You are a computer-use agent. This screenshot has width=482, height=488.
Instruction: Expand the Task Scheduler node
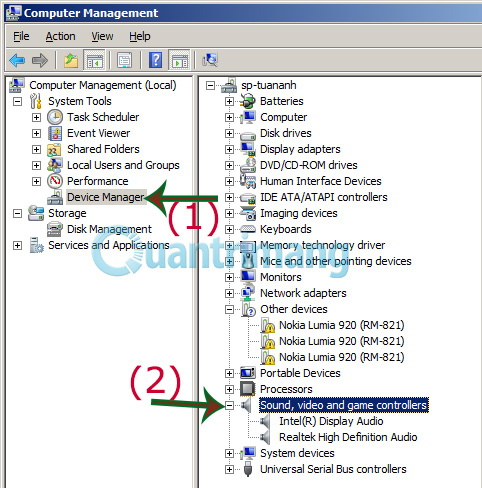36,117
